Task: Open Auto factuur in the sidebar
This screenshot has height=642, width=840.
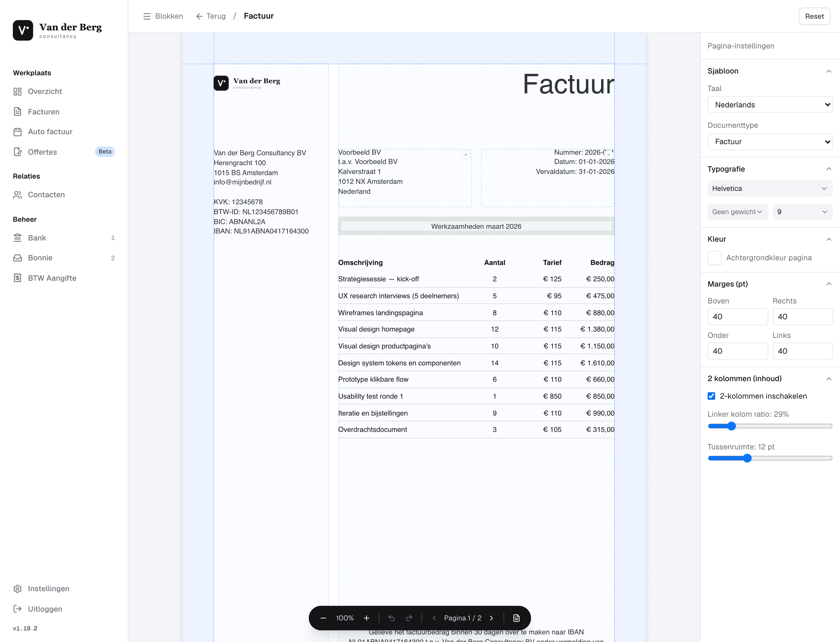Action: pyautogui.click(x=64, y=132)
